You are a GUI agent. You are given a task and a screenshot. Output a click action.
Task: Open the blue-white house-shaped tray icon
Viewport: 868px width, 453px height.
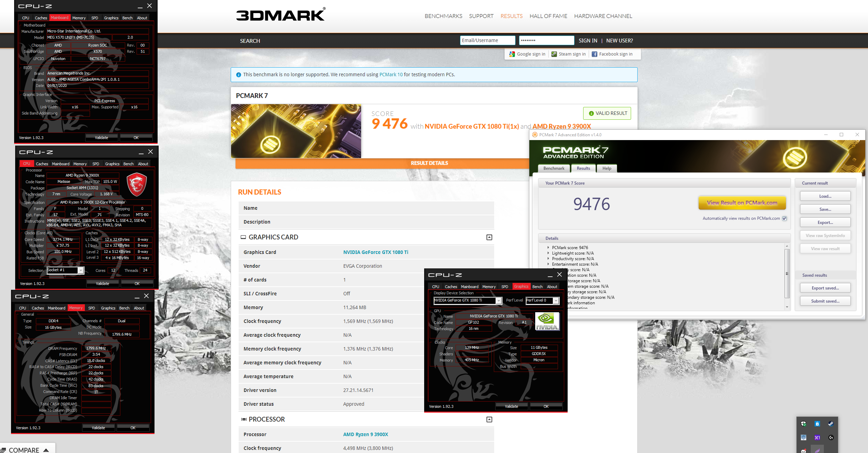click(x=804, y=437)
